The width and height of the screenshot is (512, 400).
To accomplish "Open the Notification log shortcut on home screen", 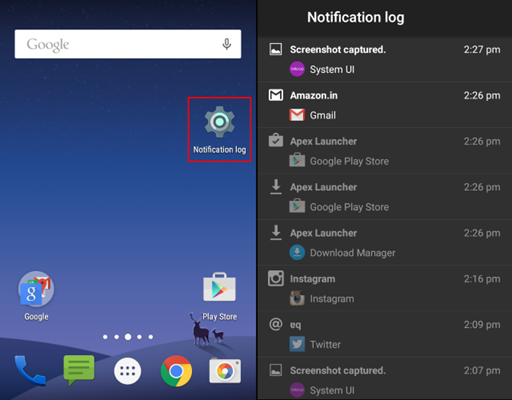I will (219, 130).
